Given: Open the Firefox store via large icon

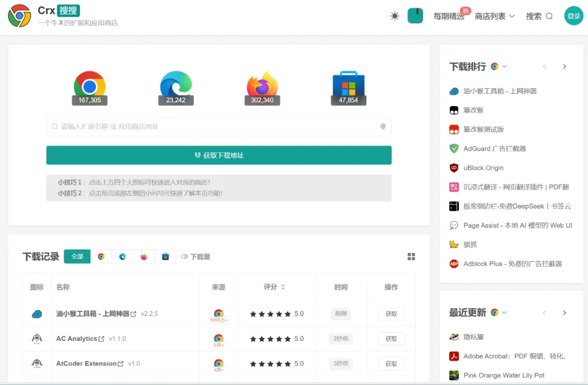Looking at the screenshot, I should (x=262, y=86).
